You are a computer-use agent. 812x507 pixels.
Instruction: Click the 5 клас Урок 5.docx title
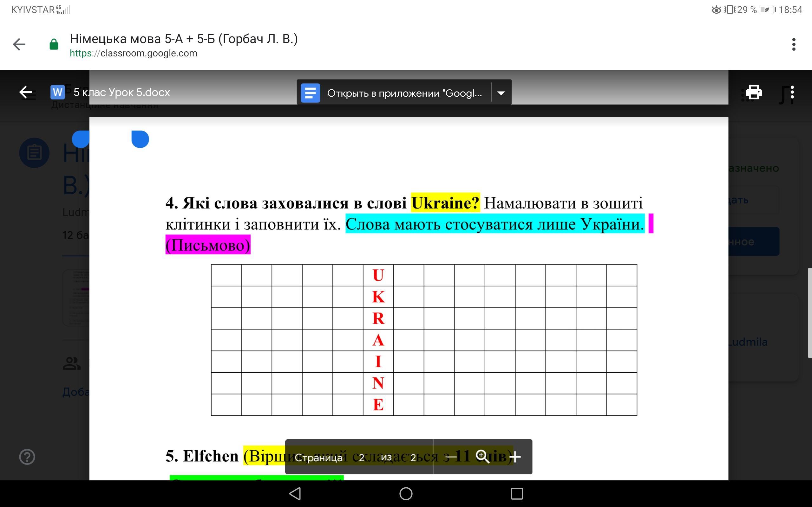point(121,92)
